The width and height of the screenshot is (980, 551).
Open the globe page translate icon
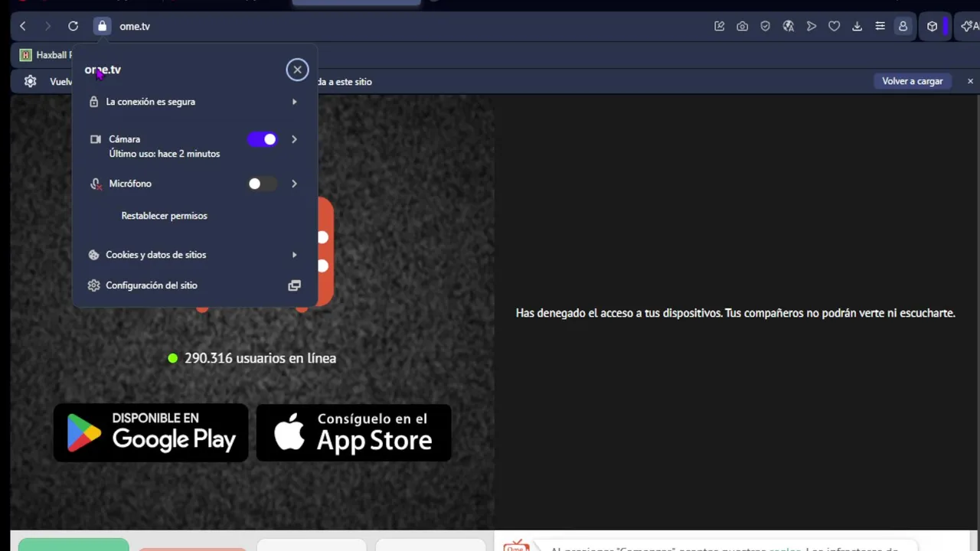point(788,26)
